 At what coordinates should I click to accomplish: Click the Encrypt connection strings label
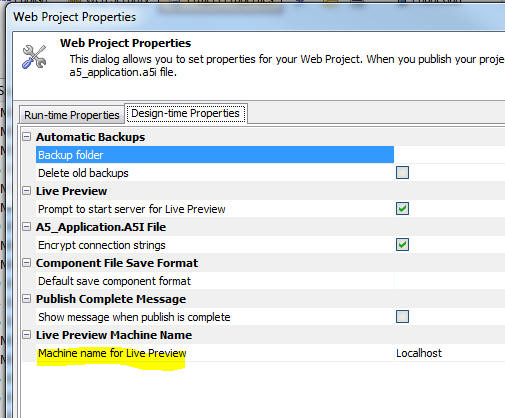102,245
